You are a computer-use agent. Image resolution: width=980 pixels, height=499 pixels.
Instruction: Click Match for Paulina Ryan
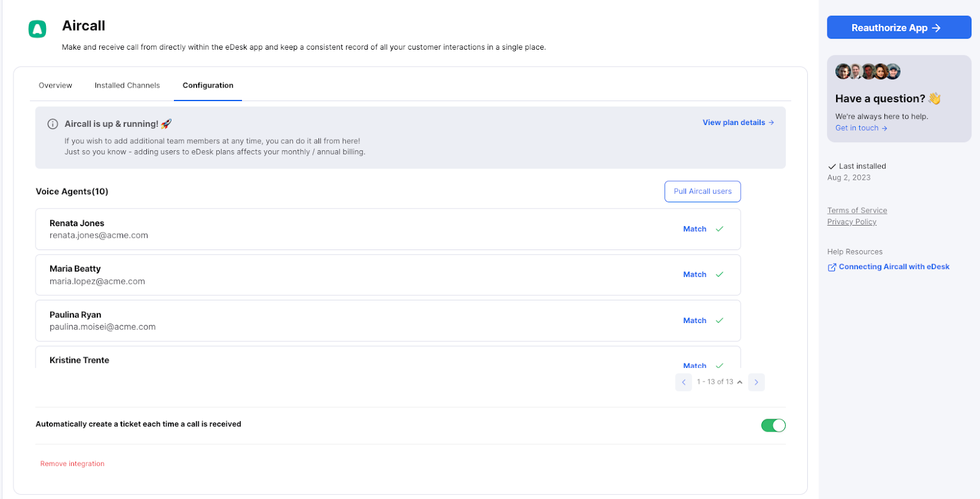pos(695,321)
